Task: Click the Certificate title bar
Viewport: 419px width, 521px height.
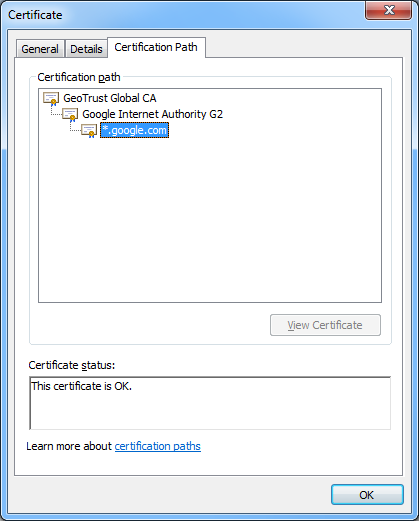Action: pyautogui.click(x=183, y=15)
